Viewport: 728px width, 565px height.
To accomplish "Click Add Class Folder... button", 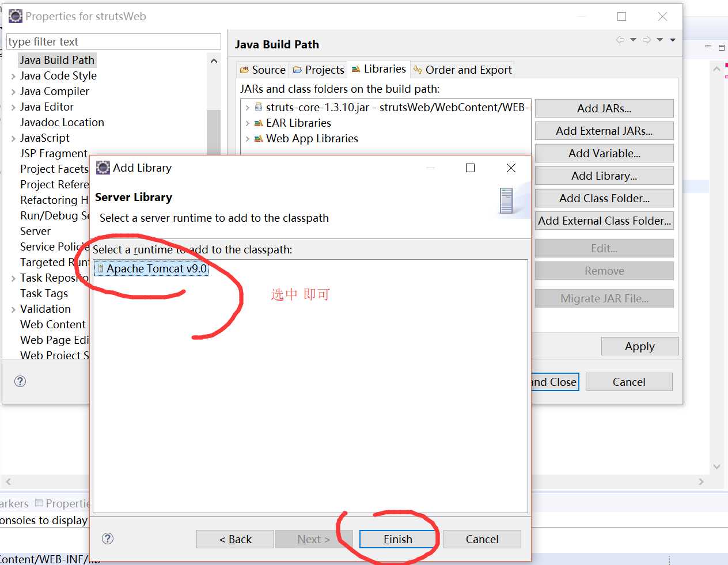I will 604,198.
